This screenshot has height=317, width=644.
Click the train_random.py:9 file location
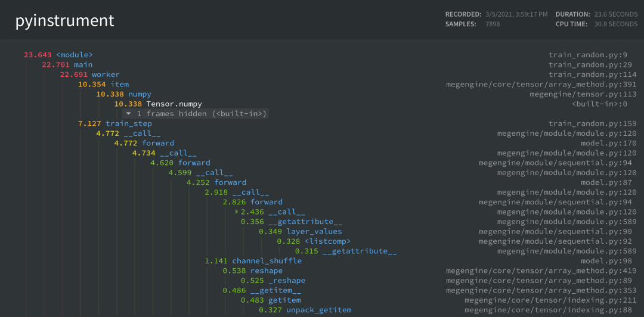[588, 55]
